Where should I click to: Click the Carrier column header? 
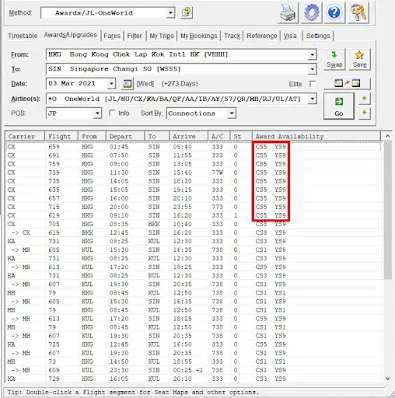(25, 136)
